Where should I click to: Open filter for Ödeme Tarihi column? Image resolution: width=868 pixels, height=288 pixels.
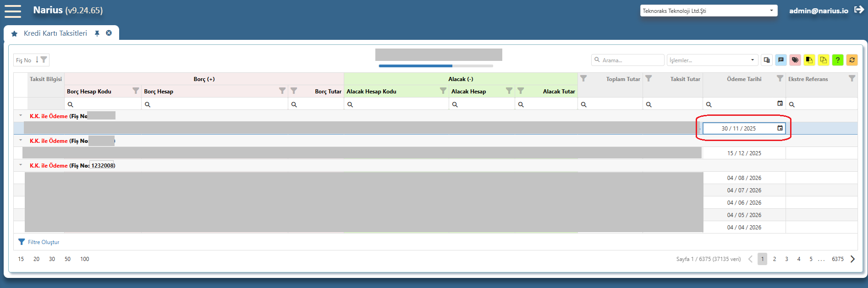click(780, 78)
